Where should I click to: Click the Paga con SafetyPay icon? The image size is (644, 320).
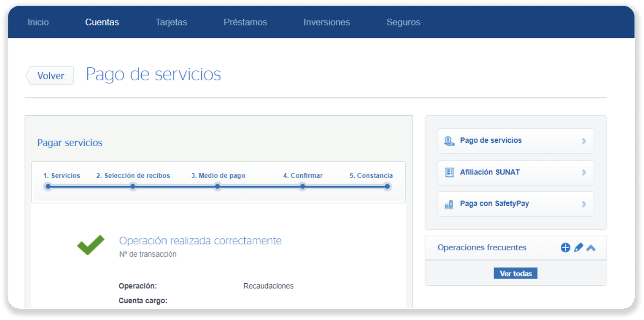(x=449, y=205)
